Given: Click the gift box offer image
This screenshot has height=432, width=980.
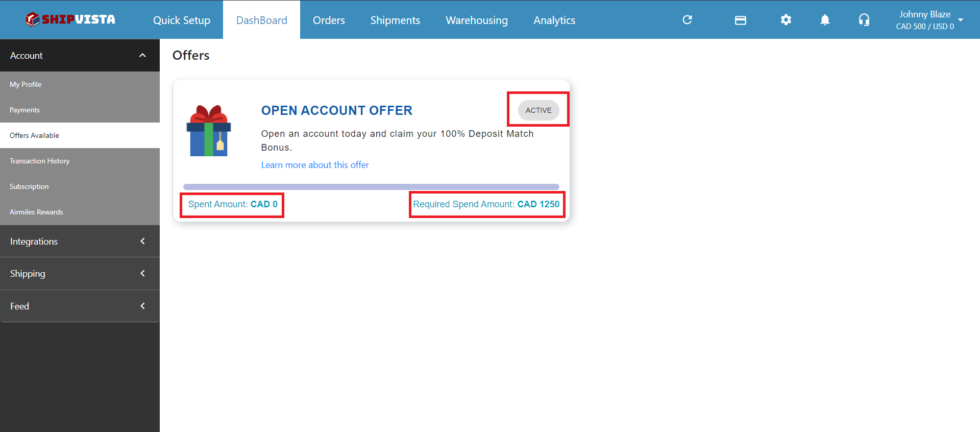Looking at the screenshot, I should 209,131.
